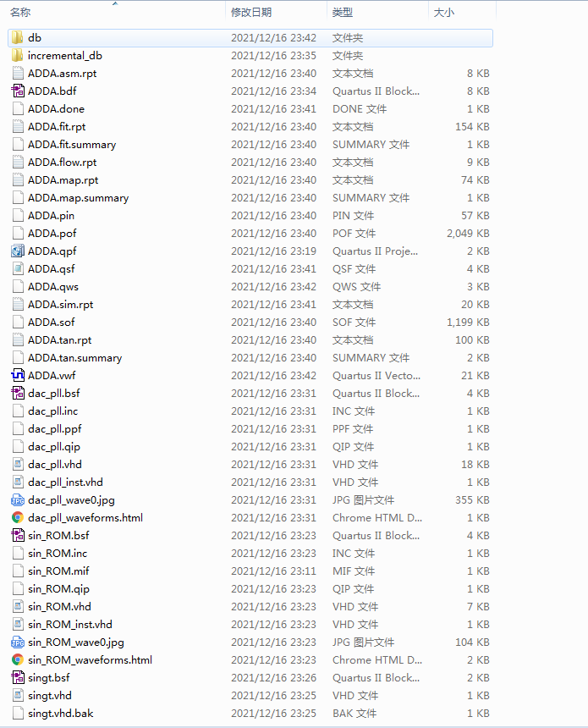The width and height of the screenshot is (588, 728).
Task: Click the incremental_db folder icon
Action: click(x=18, y=56)
